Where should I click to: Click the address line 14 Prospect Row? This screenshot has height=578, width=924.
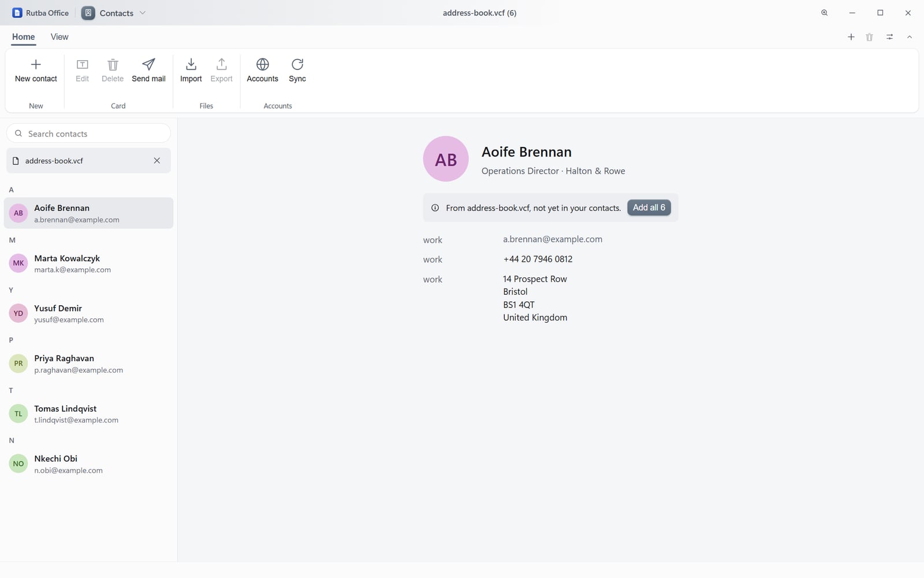click(x=535, y=279)
